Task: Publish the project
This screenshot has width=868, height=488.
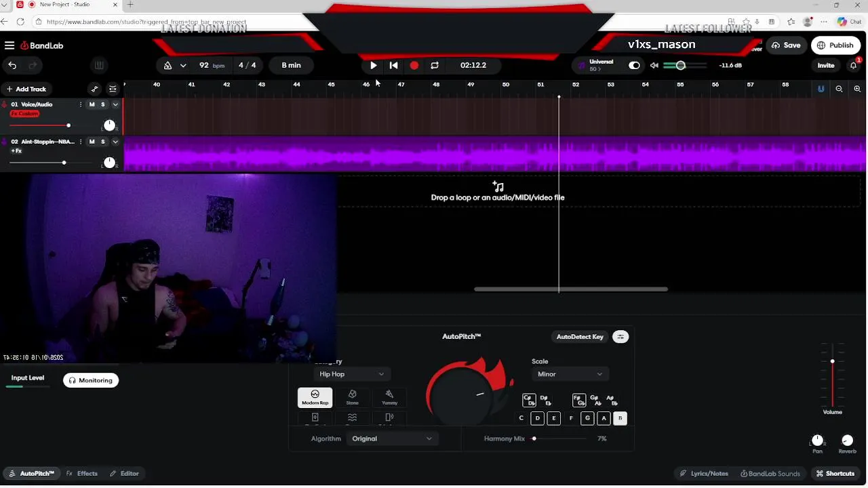Action: (x=835, y=45)
